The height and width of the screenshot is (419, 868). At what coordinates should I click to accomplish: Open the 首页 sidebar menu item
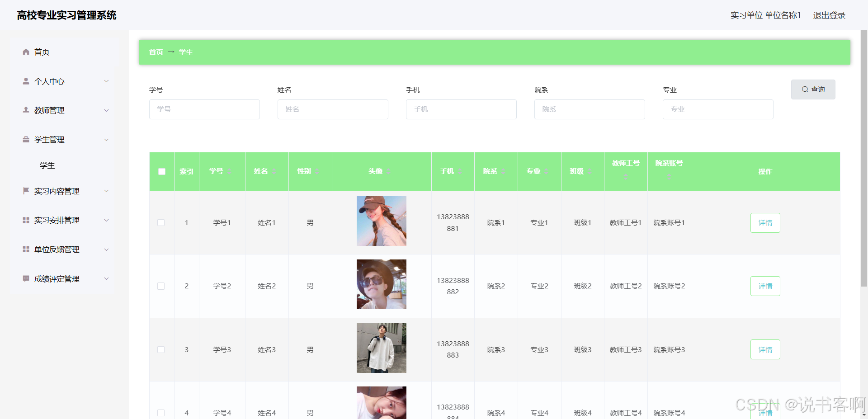(x=66, y=52)
